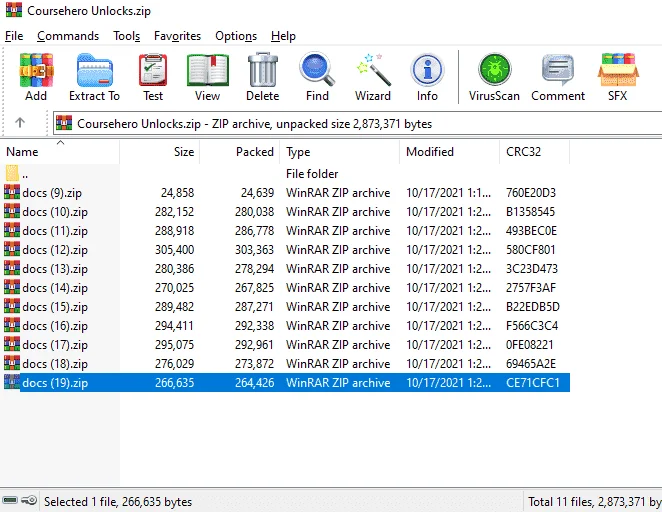Click CRC32 value 760E20D3
The image size is (662, 512).
point(531,193)
